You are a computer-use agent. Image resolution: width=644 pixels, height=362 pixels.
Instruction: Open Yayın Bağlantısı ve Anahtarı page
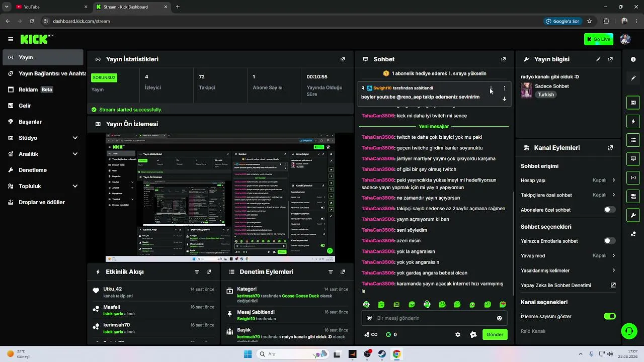tap(43, 73)
